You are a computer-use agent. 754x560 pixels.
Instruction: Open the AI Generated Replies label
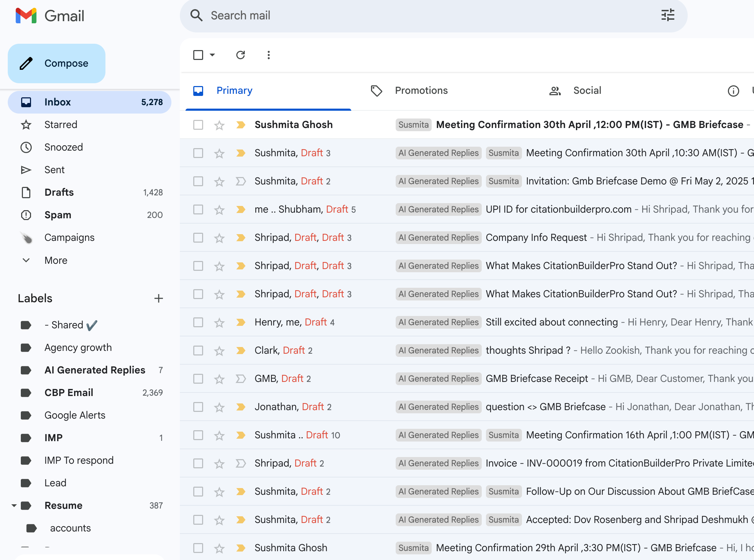90,370
